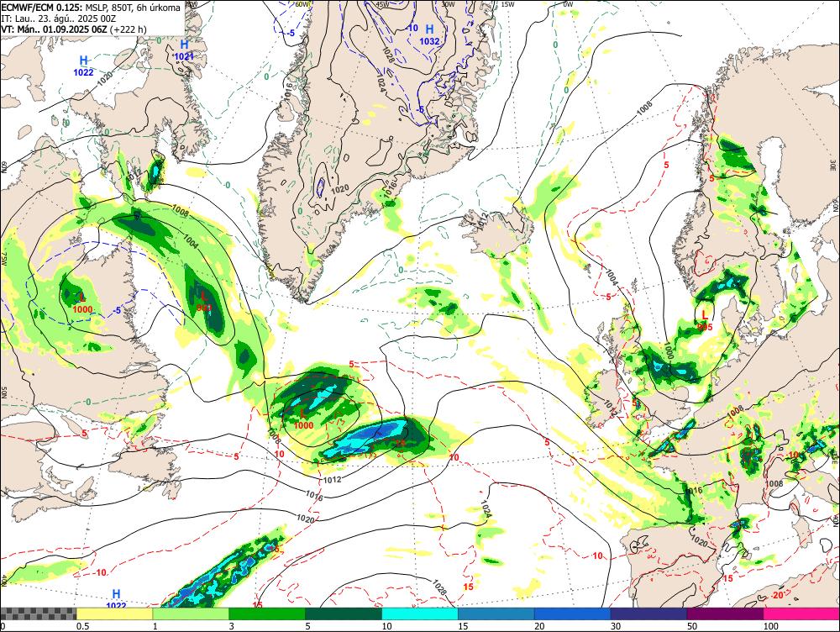Viewport: 840px width, 632px height.
Task: Select the L 995 low near Scandinavia
Action: (705, 320)
